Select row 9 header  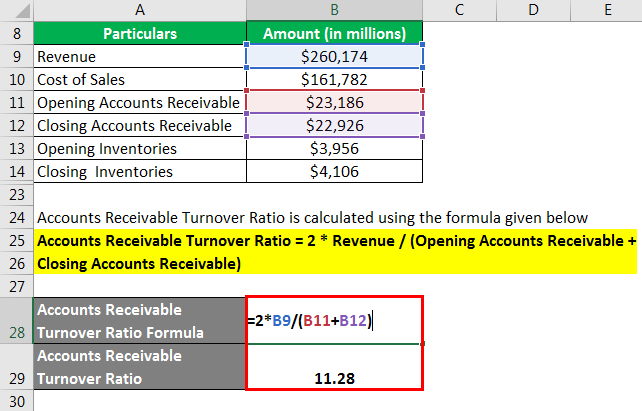coord(17,56)
